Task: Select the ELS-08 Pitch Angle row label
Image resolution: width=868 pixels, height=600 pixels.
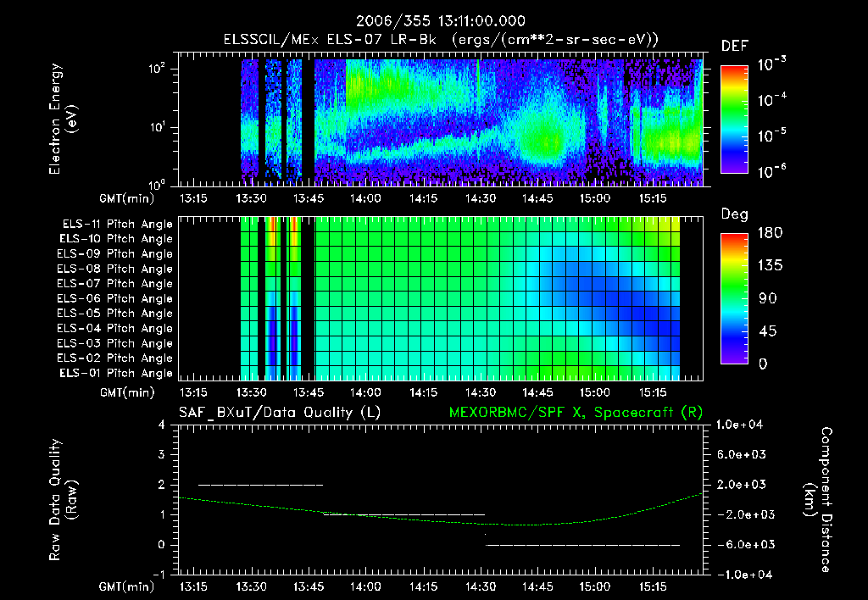Action: [115, 269]
